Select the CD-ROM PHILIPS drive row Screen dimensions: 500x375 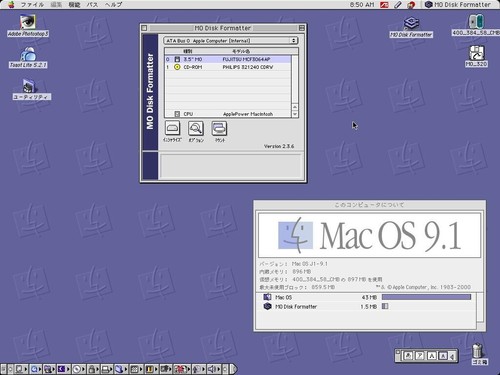point(228,67)
